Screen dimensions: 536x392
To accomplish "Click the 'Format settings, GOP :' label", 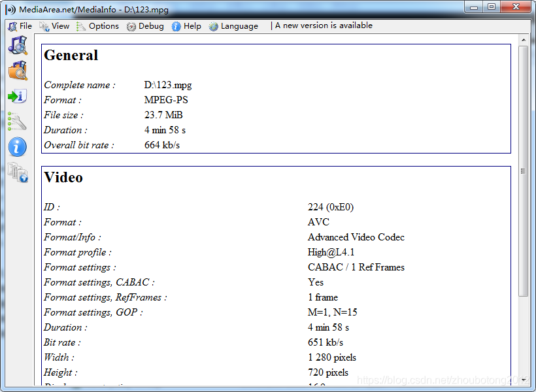I will (x=93, y=312).
